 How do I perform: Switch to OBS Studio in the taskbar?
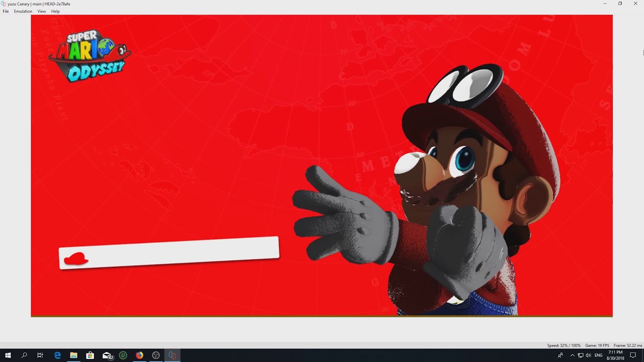click(x=156, y=355)
